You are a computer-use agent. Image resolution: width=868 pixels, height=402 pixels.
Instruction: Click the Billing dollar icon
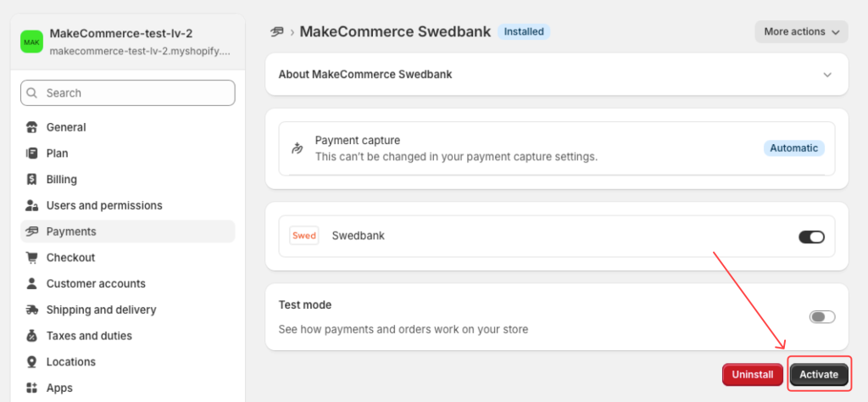pos(32,180)
